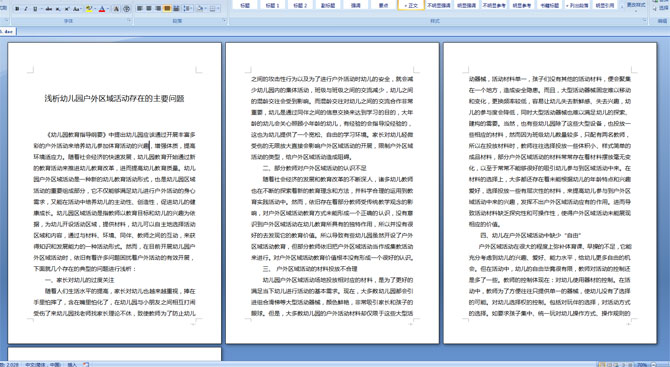Image resolution: width=670 pixels, height=367 pixels.
Task: Click the paragraph Shading paint bucket icon
Action: (x=200, y=9)
